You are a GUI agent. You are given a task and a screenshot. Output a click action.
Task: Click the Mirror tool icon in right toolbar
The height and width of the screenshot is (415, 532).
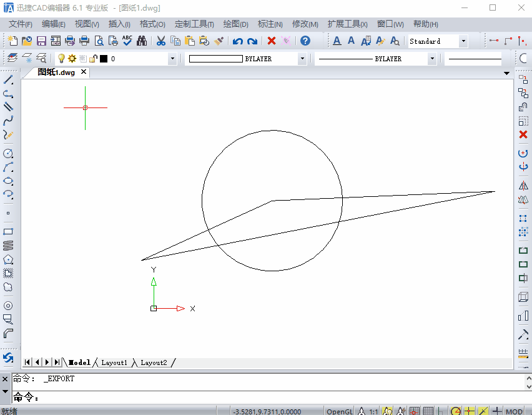[x=523, y=186]
